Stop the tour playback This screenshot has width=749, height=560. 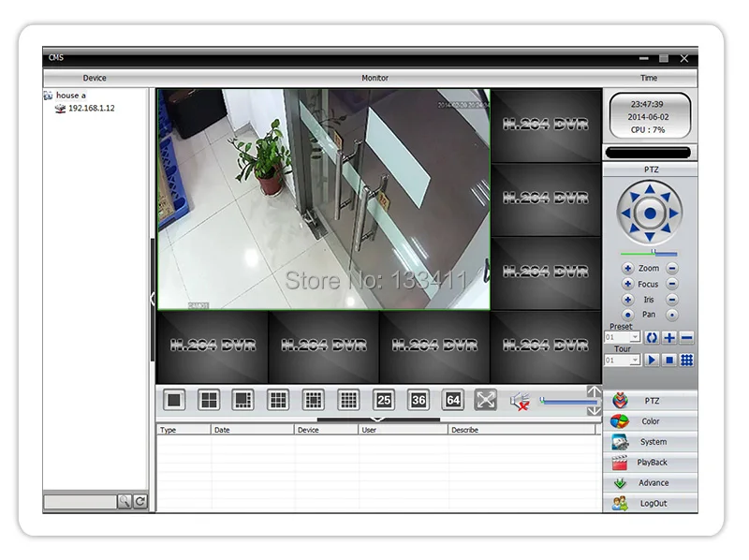(x=669, y=360)
